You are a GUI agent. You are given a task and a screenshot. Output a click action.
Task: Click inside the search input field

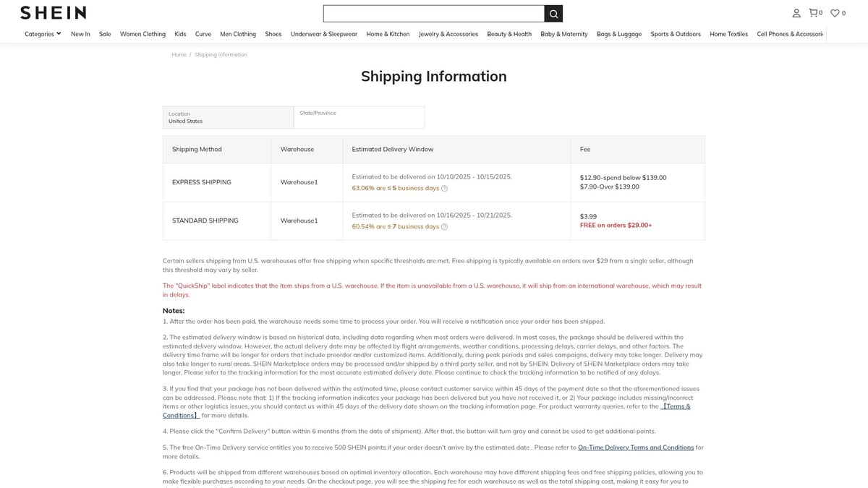point(434,13)
